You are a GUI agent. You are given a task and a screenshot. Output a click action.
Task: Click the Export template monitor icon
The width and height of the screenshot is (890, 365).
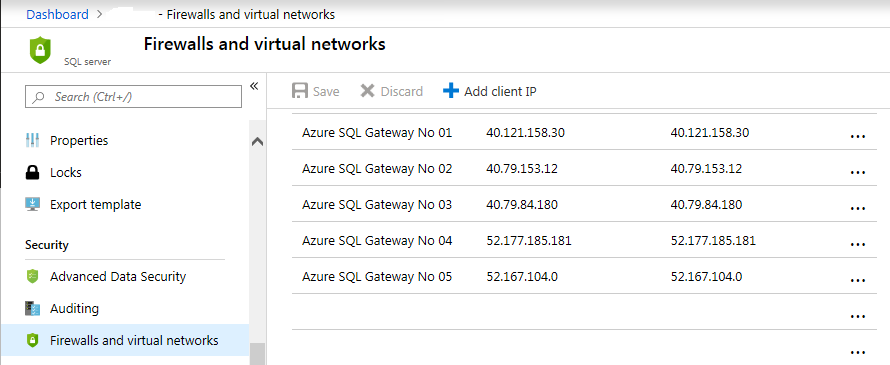(x=32, y=204)
